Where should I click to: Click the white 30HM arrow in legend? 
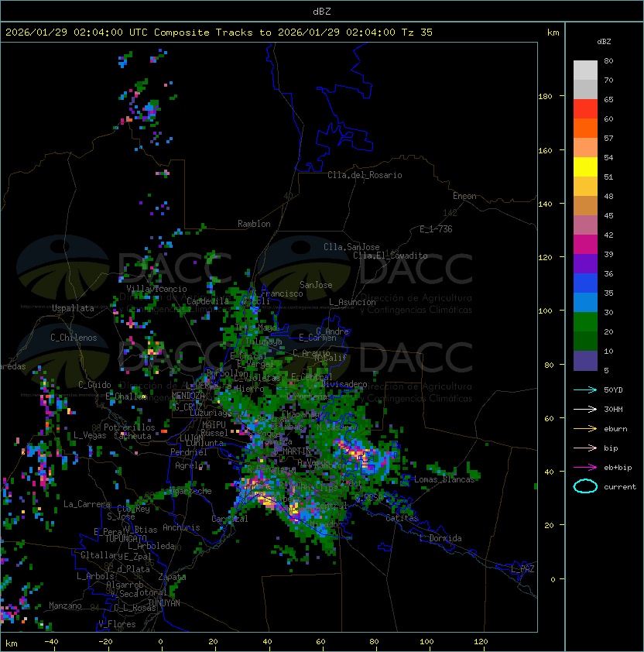tap(585, 409)
